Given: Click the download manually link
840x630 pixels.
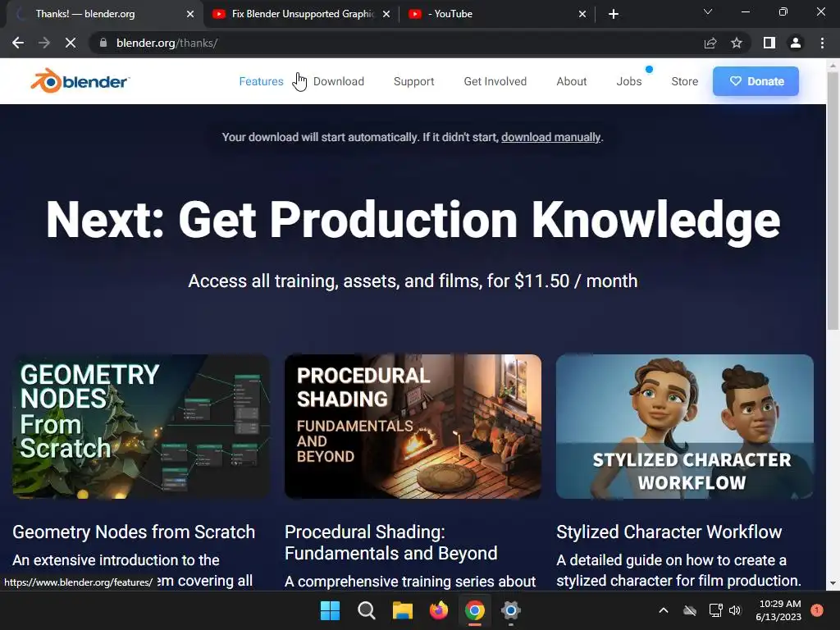Looking at the screenshot, I should click(550, 137).
